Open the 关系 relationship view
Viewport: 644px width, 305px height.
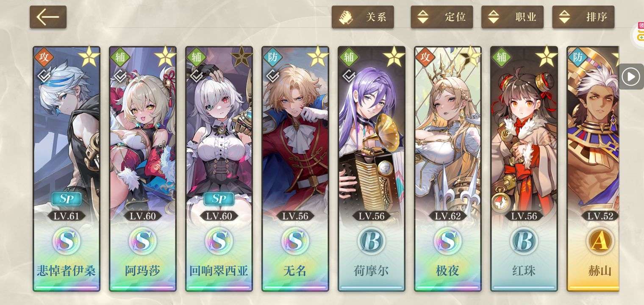tap(363, 17)
